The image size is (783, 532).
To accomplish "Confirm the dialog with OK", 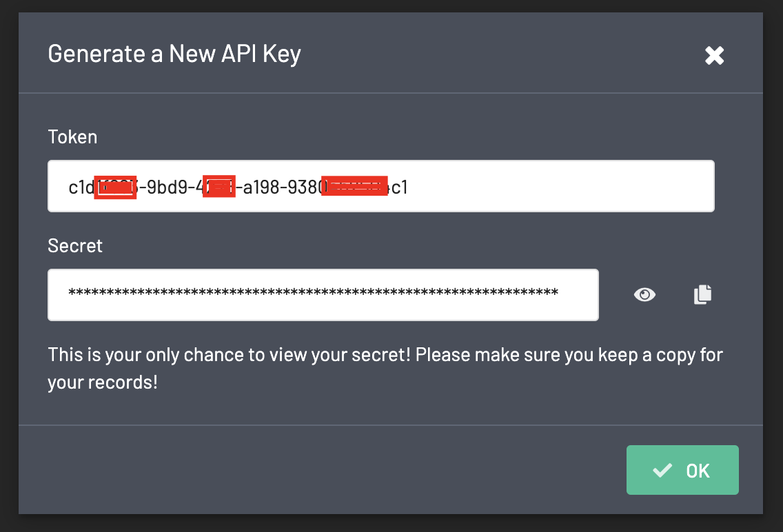I will tap(682, 470).
